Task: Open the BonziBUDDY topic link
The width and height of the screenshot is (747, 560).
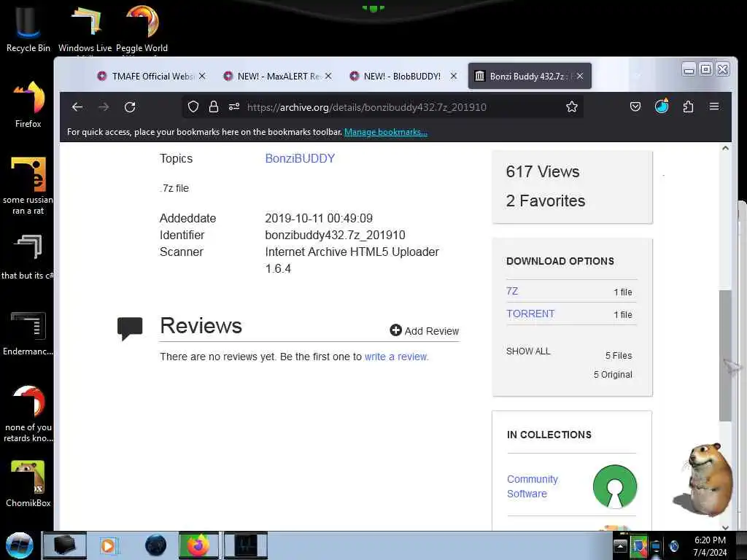Action: point(300,158)
